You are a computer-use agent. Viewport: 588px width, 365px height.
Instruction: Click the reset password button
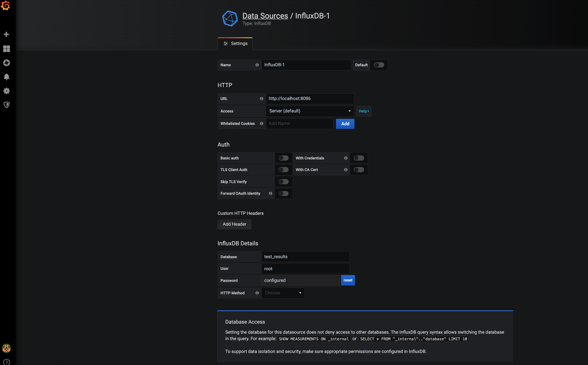click(x=347, y=280)
